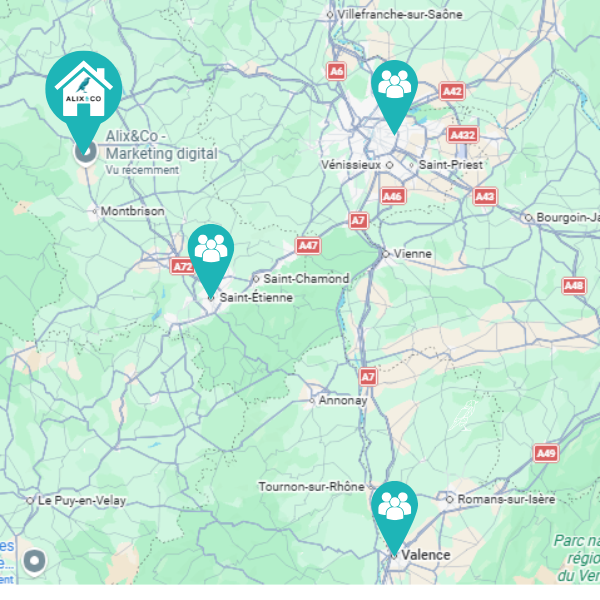Click the A72 motorway shield

(182, 266)
